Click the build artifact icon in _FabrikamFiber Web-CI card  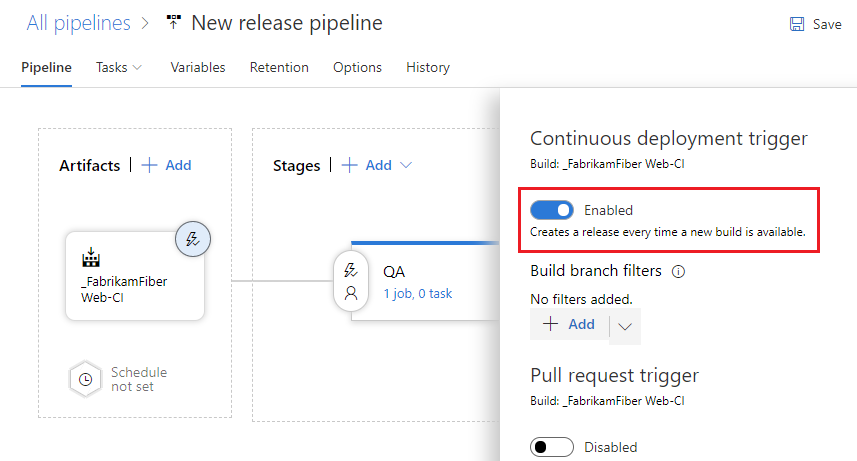[x=91, y=258]
